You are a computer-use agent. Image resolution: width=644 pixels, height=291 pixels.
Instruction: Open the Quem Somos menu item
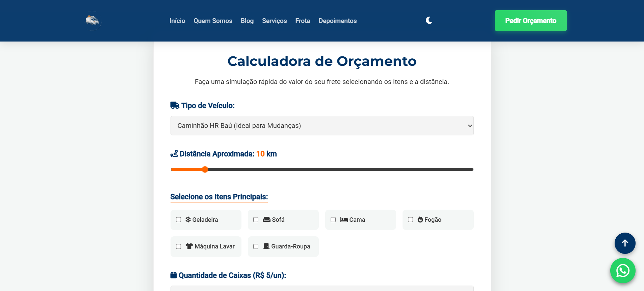213,21
